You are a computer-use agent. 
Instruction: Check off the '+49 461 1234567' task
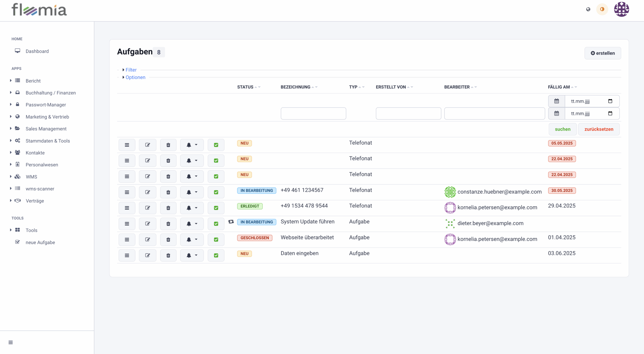point(216,192)
